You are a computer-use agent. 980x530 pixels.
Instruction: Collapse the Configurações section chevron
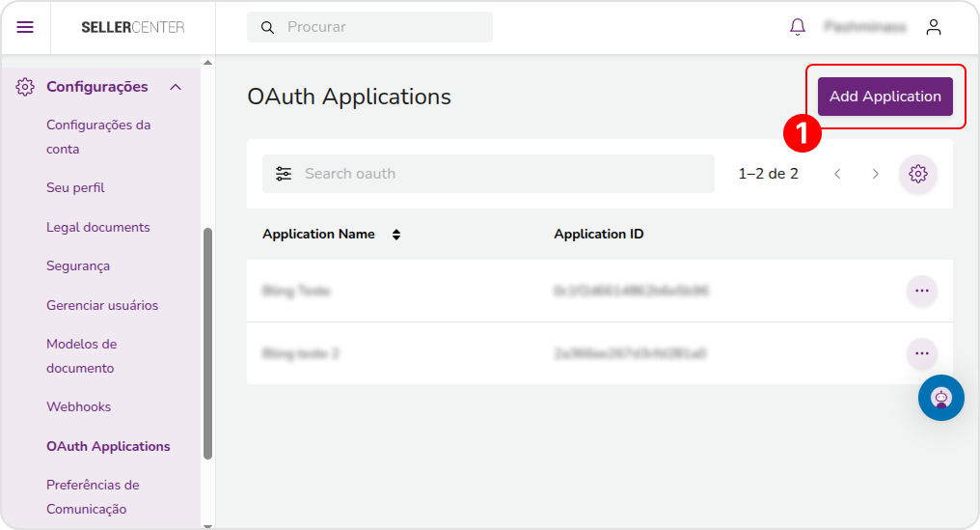[x=176, y=87]
